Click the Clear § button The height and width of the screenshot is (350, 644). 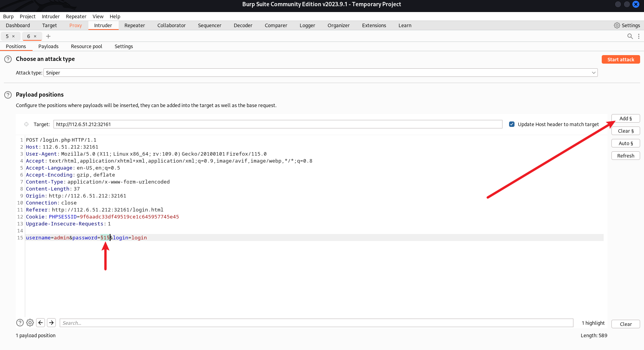click(625, 131)
